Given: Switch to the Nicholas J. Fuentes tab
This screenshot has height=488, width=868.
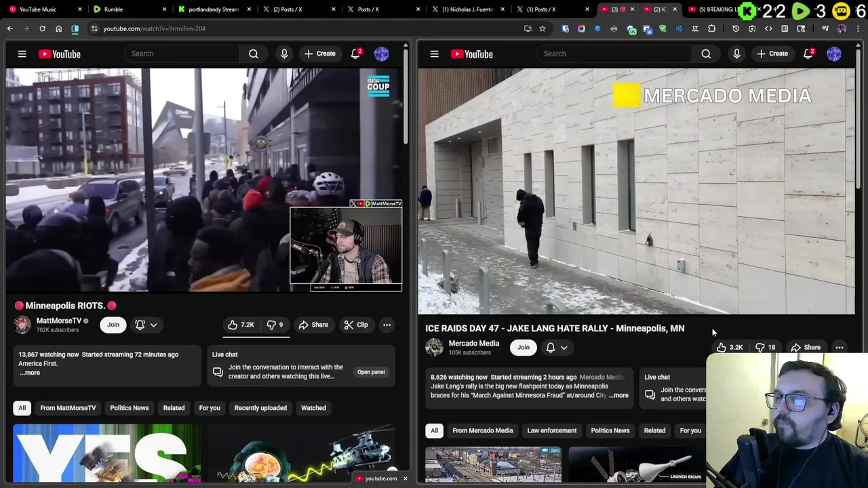Looking at the screenshot, I should [467, 9].
